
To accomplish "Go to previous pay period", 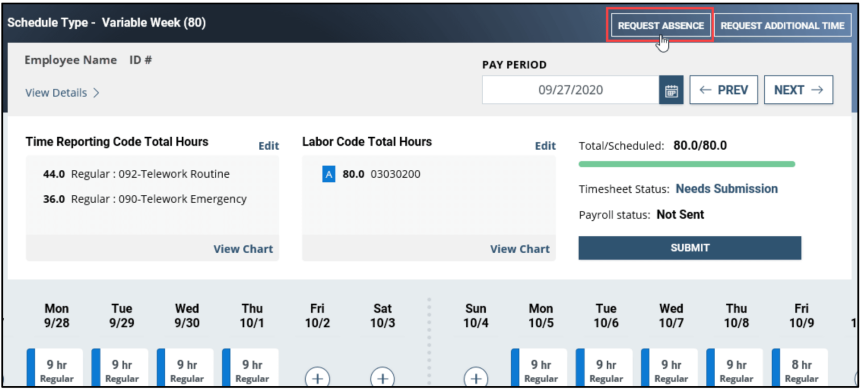I will [x=723, y=90].
